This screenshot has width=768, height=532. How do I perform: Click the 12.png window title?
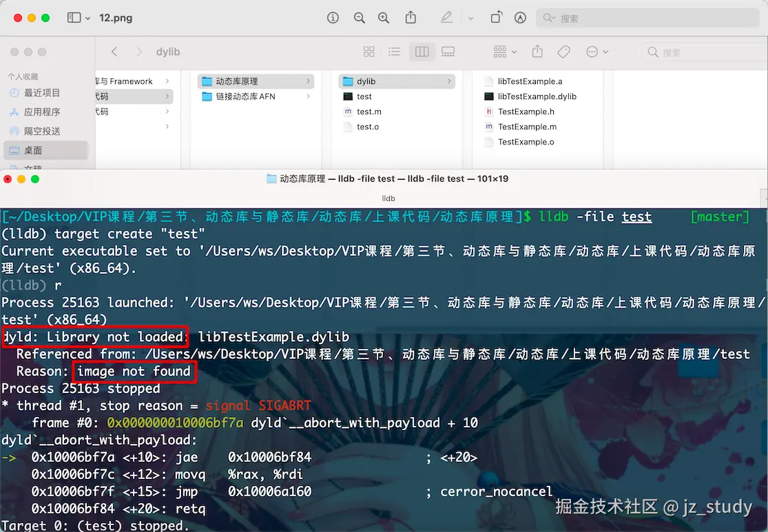(x=116, y=18)
